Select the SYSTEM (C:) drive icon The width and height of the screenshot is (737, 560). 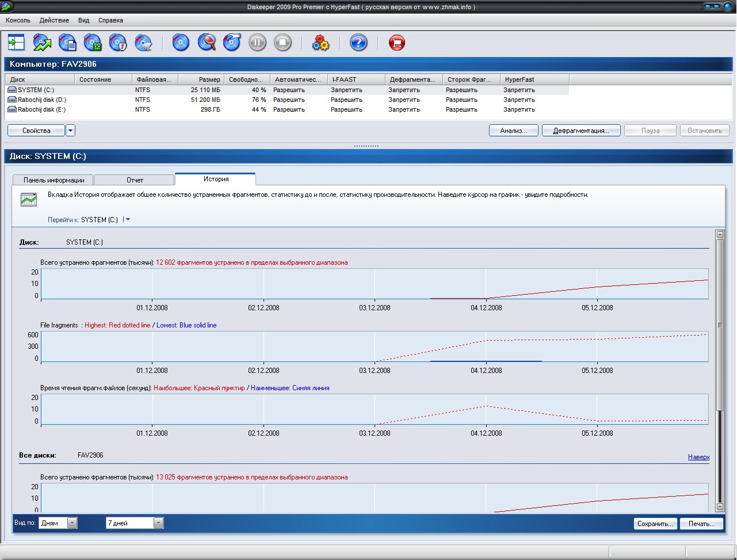12,90
